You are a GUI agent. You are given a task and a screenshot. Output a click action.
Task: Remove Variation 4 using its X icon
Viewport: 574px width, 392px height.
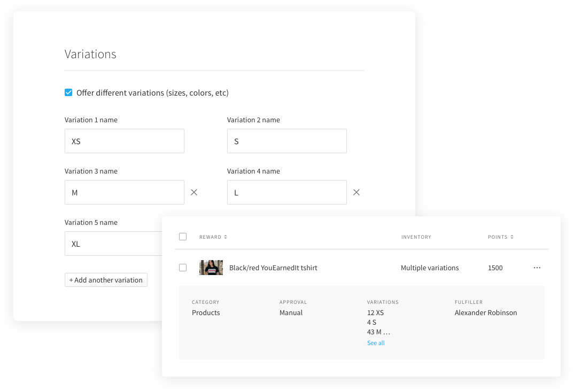click(x=356, y=192)
